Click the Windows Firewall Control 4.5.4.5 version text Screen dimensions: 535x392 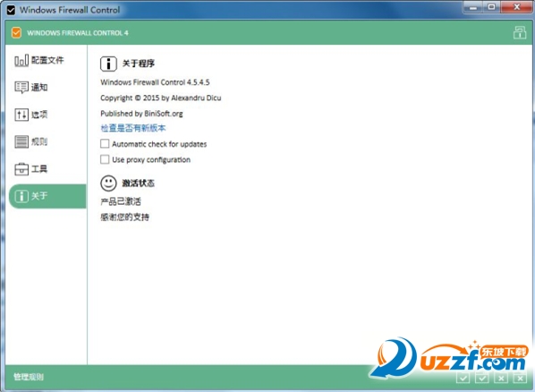(155, 82)
